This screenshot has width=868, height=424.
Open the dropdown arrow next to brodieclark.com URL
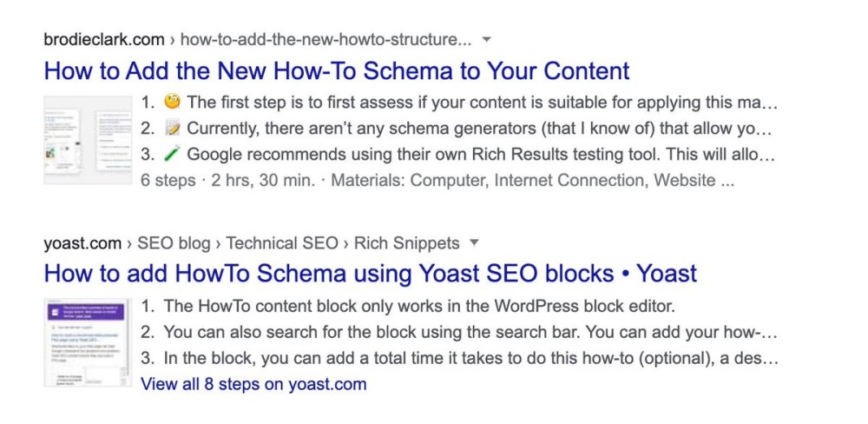pos(487,39)
